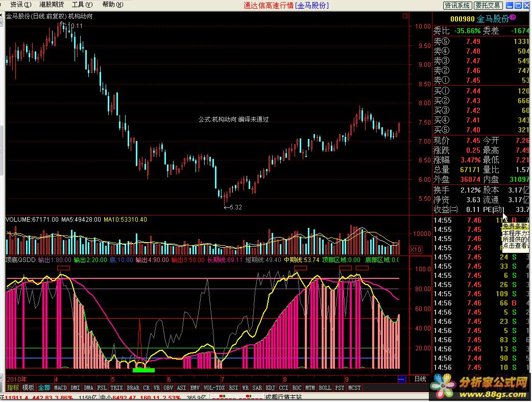Click the MA10:53310.40 label
This screenshot has height=402, width=532.
pos(125,220)
